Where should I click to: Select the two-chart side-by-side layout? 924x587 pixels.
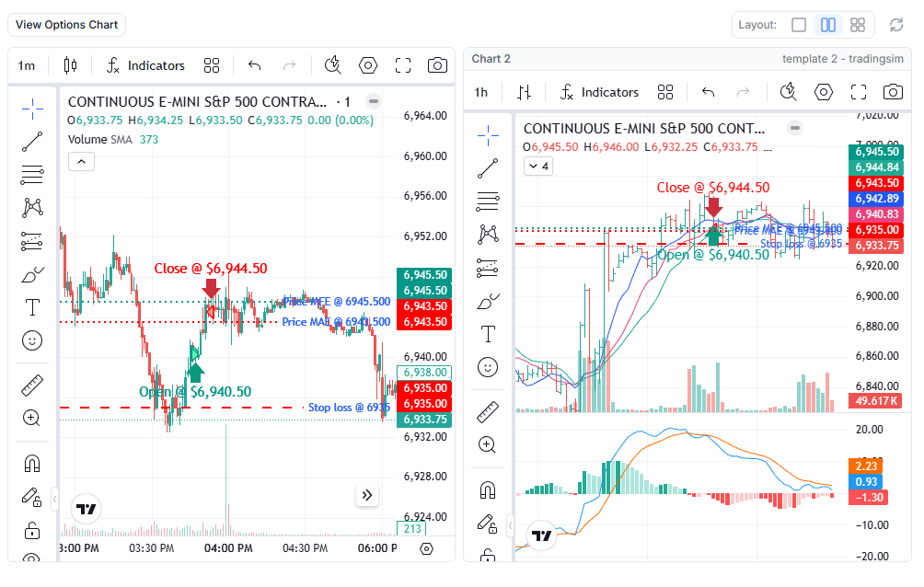point(828,25)
